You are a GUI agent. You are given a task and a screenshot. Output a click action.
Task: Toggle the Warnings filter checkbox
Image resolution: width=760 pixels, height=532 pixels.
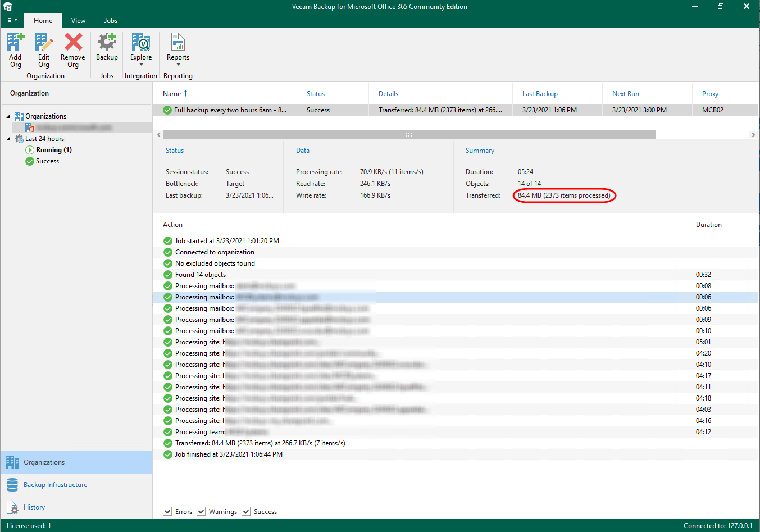point(201,511)
